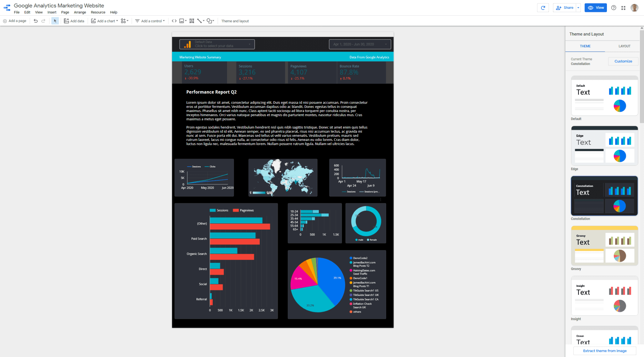Screen dimensions: 644x357
Task: Open the embed code tool
Action: click(174, 21)
